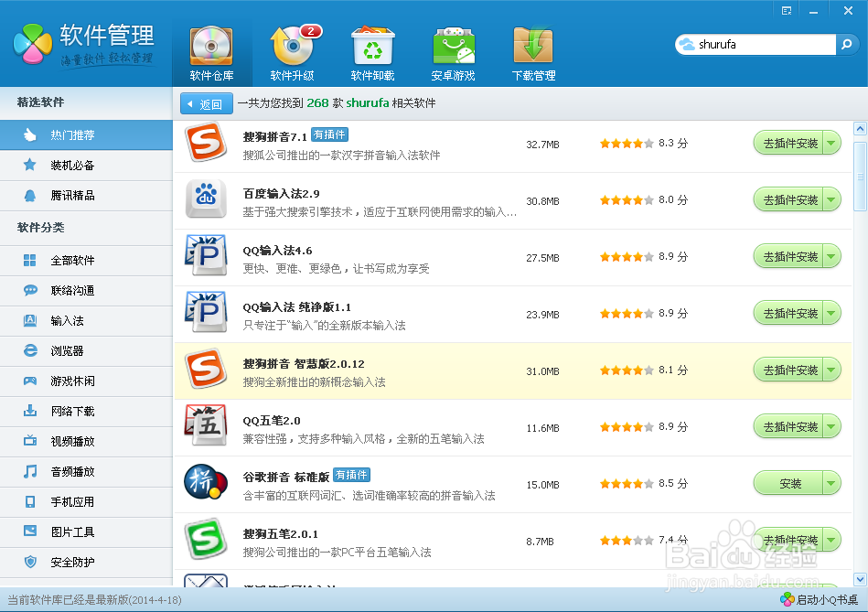Click 有插件 tag on 搜狗拼音7.1
Image resolution: width=868 pixels, height=612 pixels.
[x=329, y=134]
